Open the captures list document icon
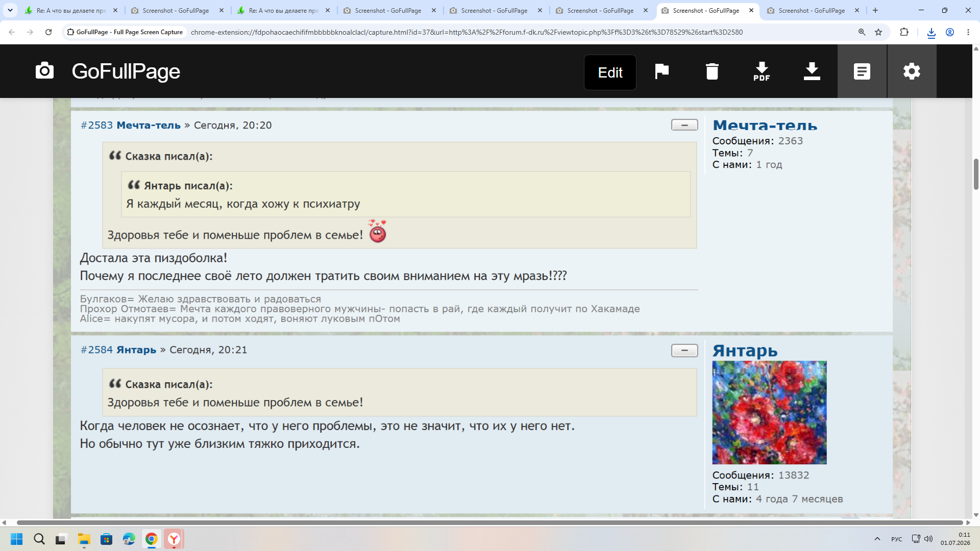 click(x=862, y=71)
